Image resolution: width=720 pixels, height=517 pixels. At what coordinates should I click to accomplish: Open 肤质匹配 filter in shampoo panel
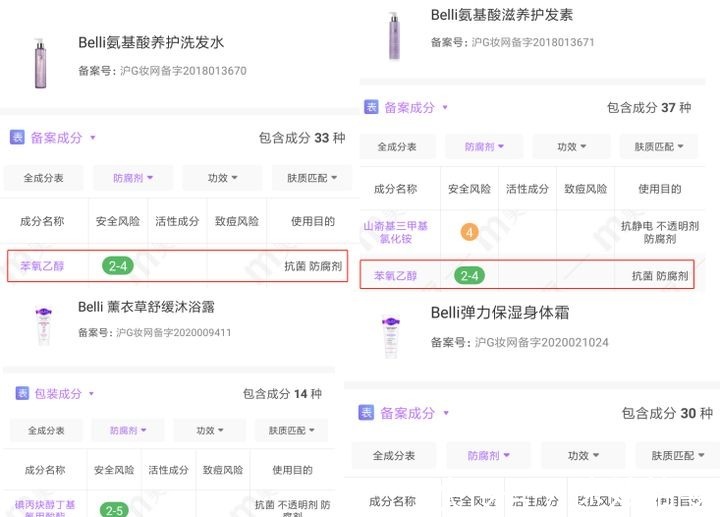[312, 178]
